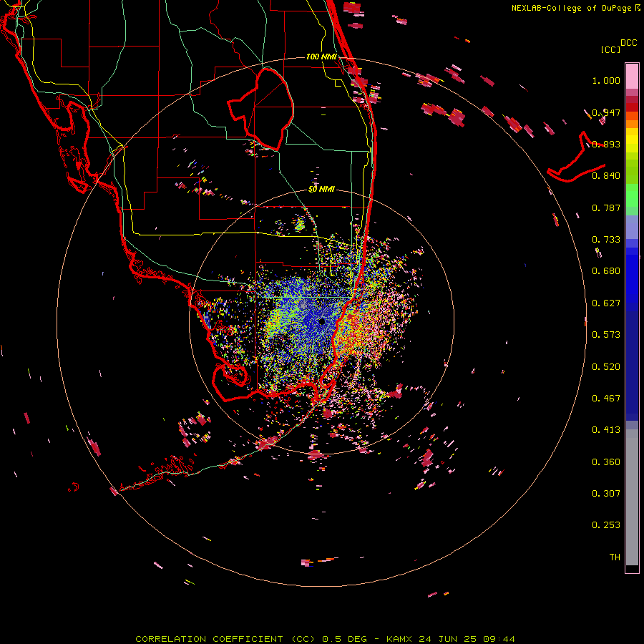Pick the light pink color bar segment
This screenshot has height=644, width=644.
(x=632, y=76)
